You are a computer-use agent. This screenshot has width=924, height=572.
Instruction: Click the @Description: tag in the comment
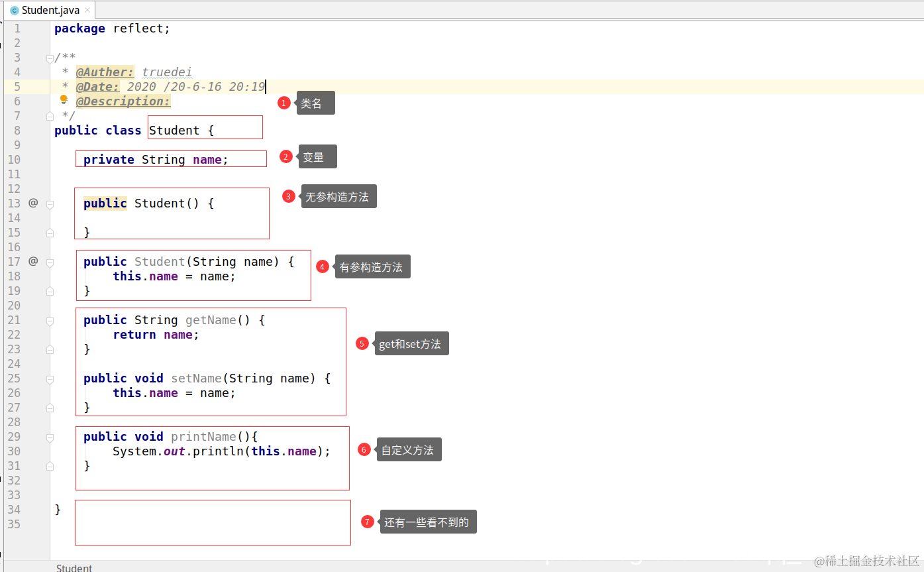(x=123, y=101)
